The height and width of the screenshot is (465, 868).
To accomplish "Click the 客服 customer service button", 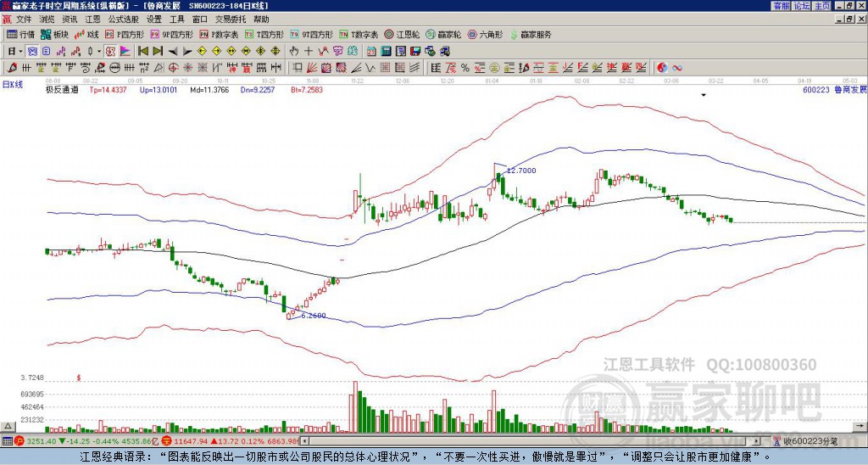I will click(x=781, y=6).
